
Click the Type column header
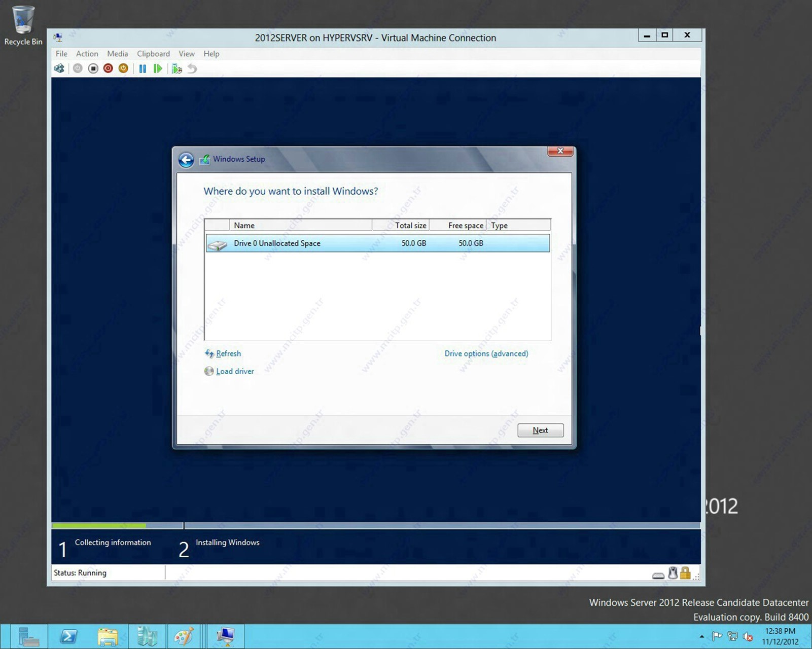click(x=518, y=225)
